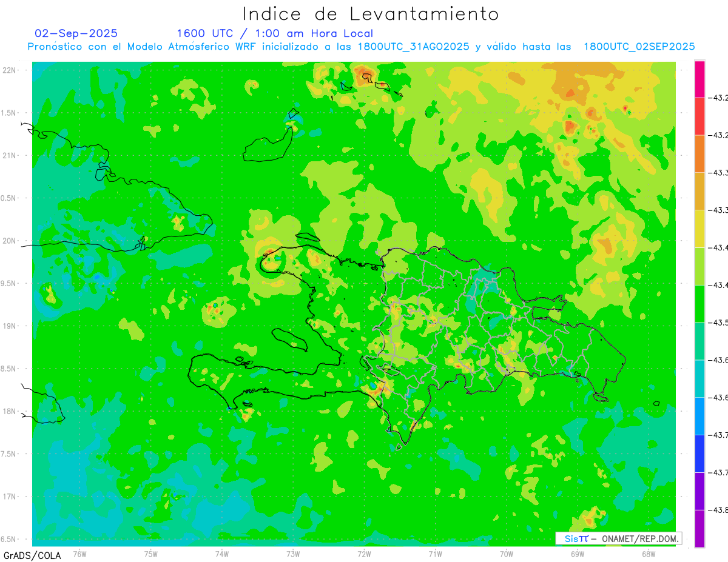Click the "74W" longitude label
728x562 pixels.
(222, 554)
